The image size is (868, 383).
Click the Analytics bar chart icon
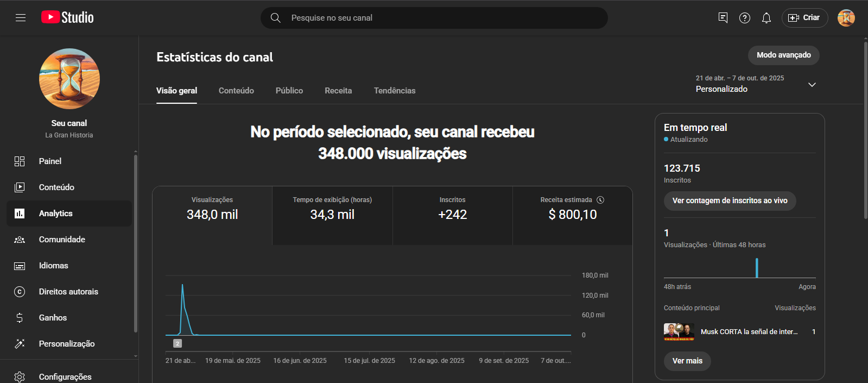point(20,214)
